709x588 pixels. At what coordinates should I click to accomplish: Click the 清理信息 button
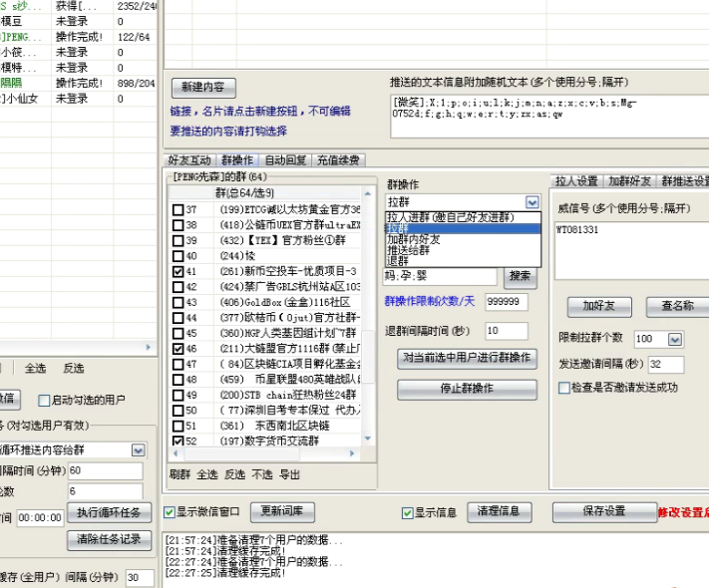point(499,511)
